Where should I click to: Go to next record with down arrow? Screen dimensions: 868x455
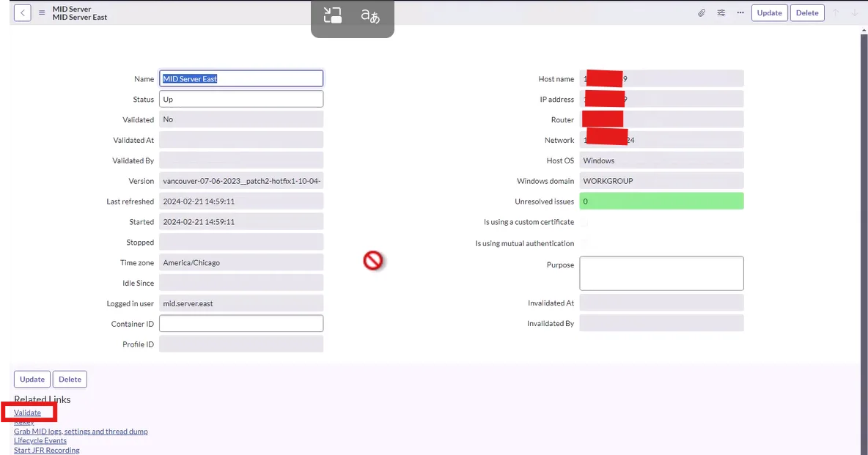[856, 12]
